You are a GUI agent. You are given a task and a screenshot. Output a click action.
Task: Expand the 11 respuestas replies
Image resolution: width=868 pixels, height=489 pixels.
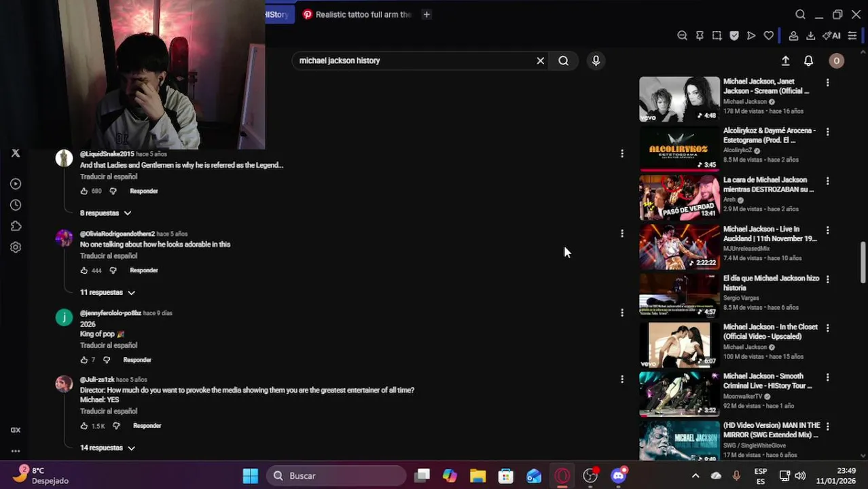click(x=107, y=292)
